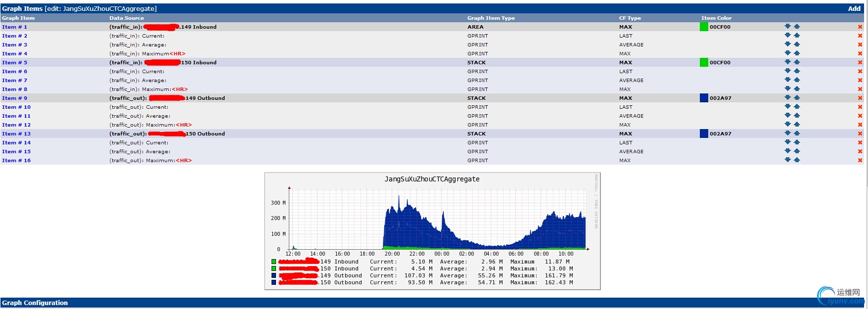
Task: Shift Item # 7 down using arrow
Action: (787, 80)
